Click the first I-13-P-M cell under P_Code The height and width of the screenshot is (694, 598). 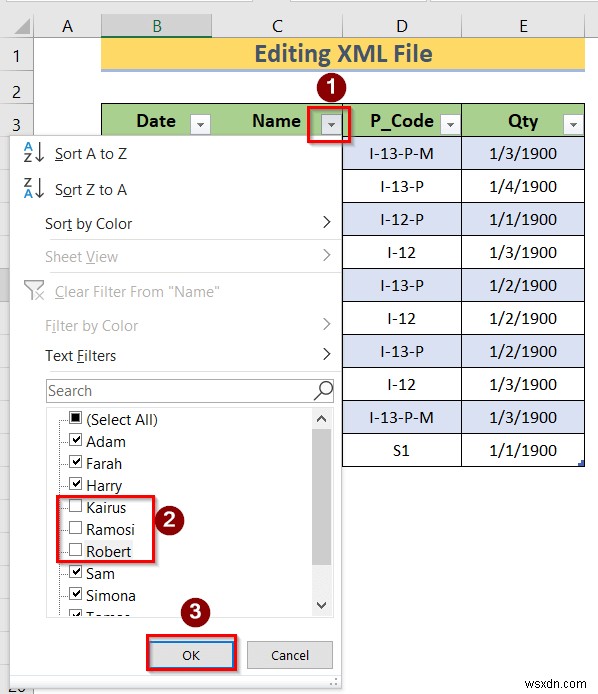click(x=401, y=154)
